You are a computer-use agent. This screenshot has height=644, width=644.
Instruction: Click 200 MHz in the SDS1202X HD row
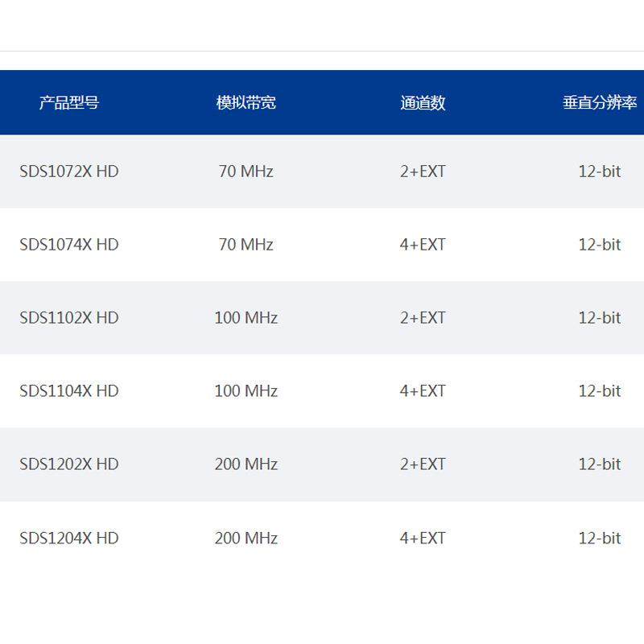246,464
